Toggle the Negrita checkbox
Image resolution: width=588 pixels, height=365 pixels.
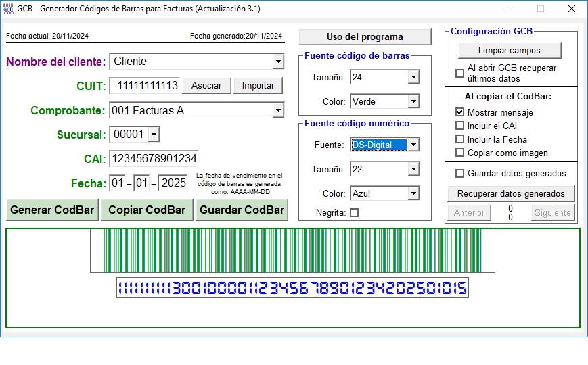point(354,213)
